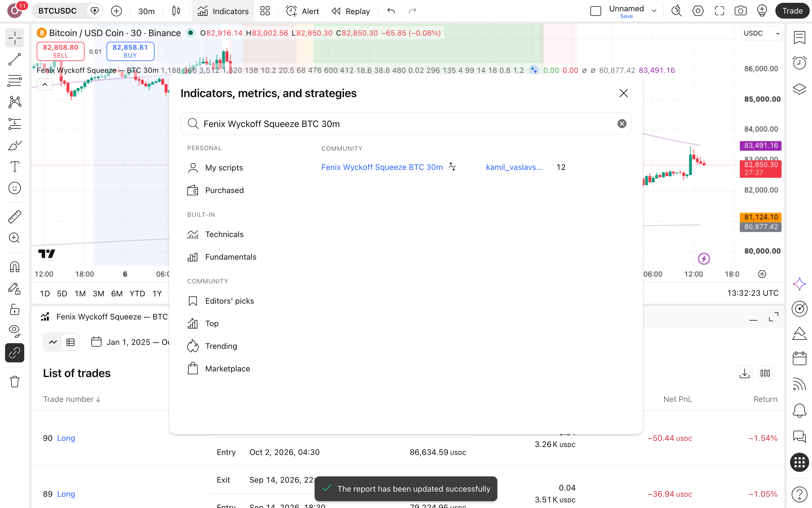Clear the indicator search field
The image size is (812, 508).
[622, 124]
